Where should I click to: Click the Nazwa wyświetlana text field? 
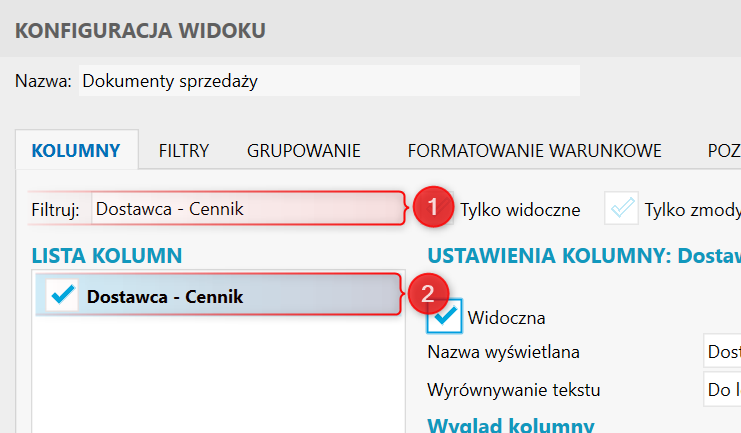720,352
